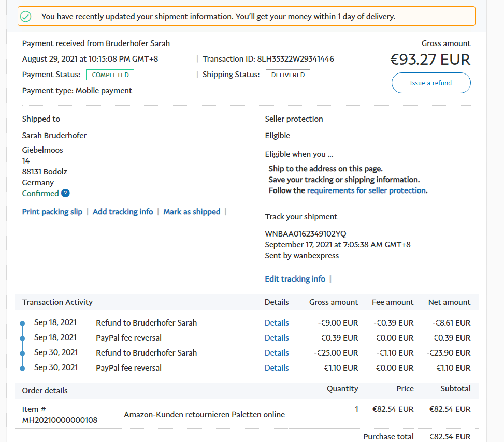Show Details for the €1.10 EUR fee reversal
The height and width of the screenshot is (442, 504).
coord(277,368)
